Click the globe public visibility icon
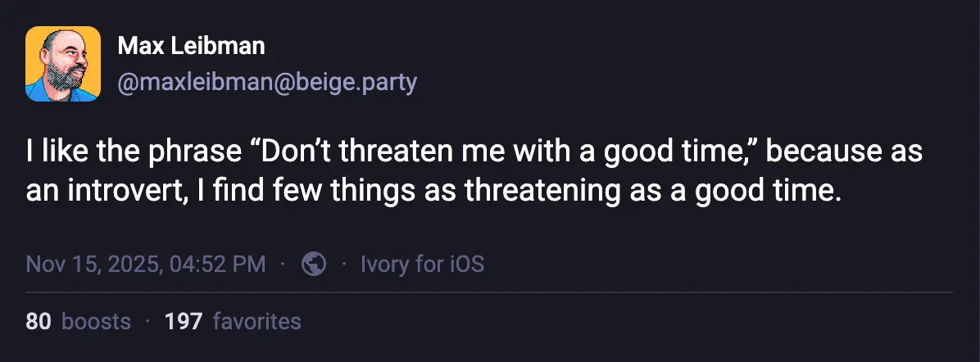This screenshot has width=980, height=362. pos(314,264)
